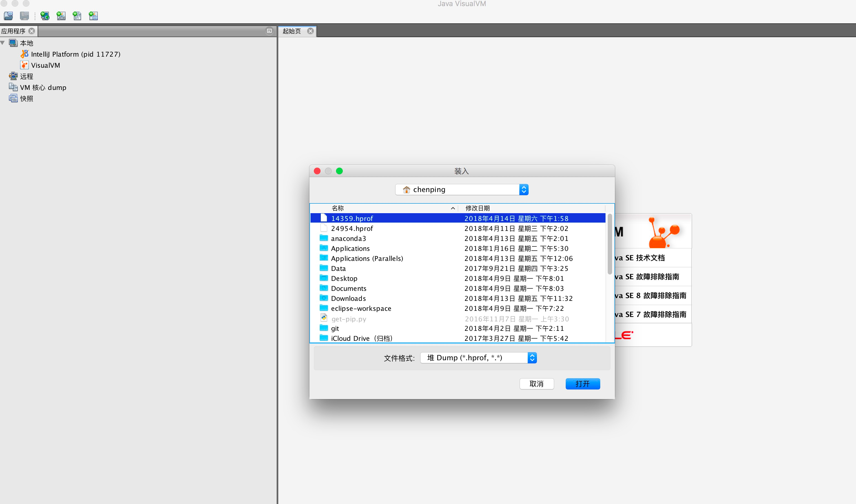Screen dimensions: 856x504
Task: Open Java SE 故障排除指南 link on start page
Action: click(647, 277)
